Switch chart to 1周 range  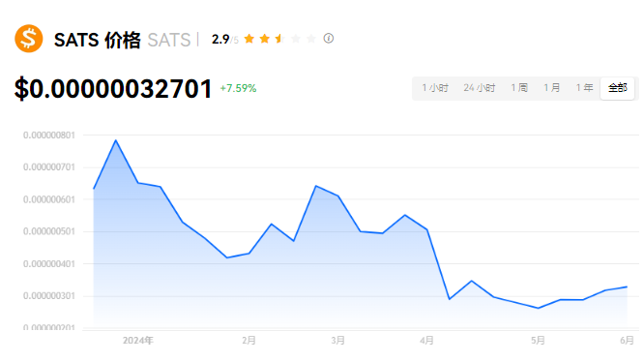[519, 88]
